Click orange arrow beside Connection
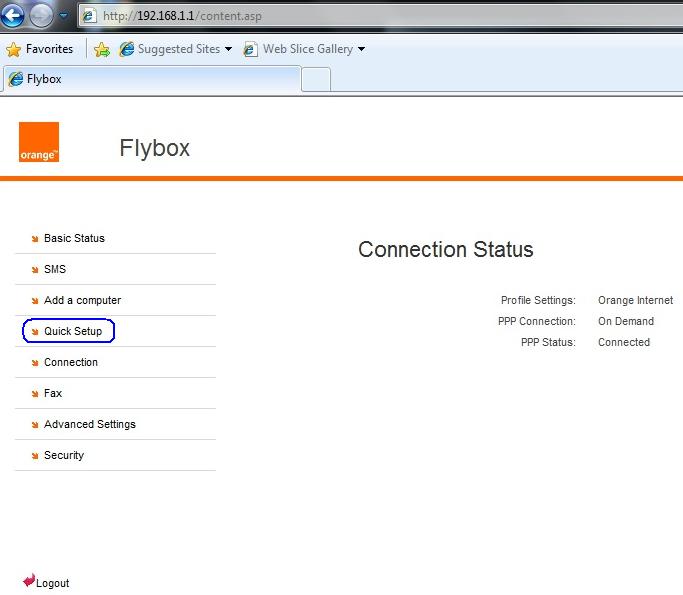 coord(35,363)
